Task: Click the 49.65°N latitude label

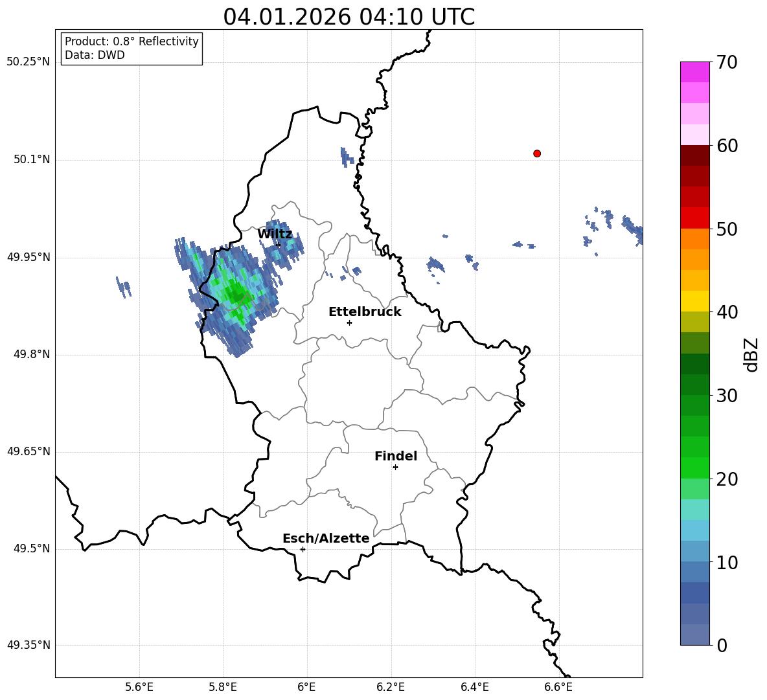Action: tap(29, 451)
